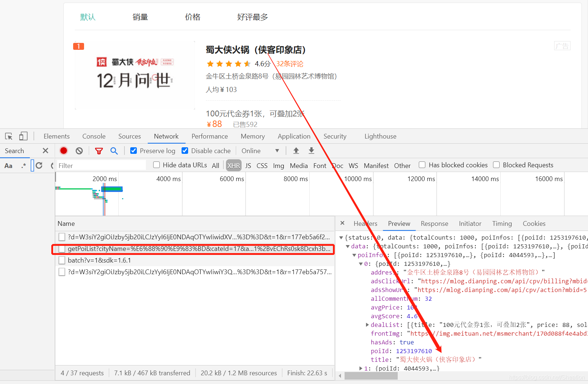This screenshot has height=384, width=588.
Task: Collapse the poiInfos array node
Action: pos(354,255)
